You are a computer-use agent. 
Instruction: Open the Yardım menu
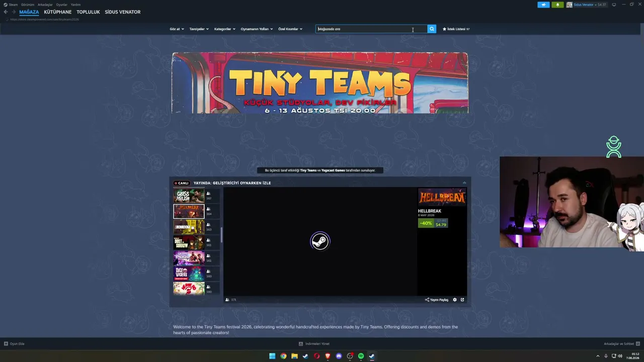(x=75, y=5)
